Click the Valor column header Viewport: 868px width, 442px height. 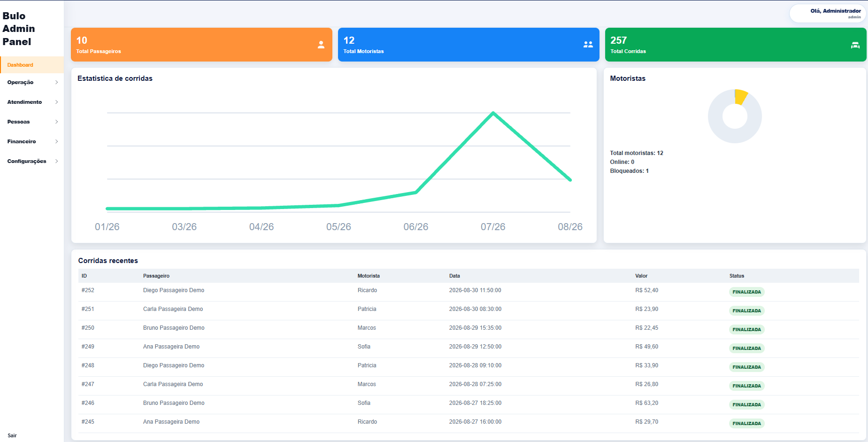pyautogui.click(x=641, y=276)
